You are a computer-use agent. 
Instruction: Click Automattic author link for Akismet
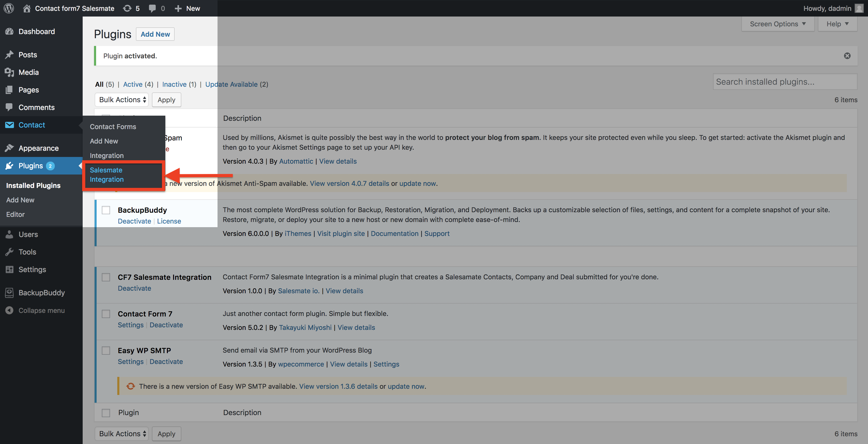click(296, 161)
